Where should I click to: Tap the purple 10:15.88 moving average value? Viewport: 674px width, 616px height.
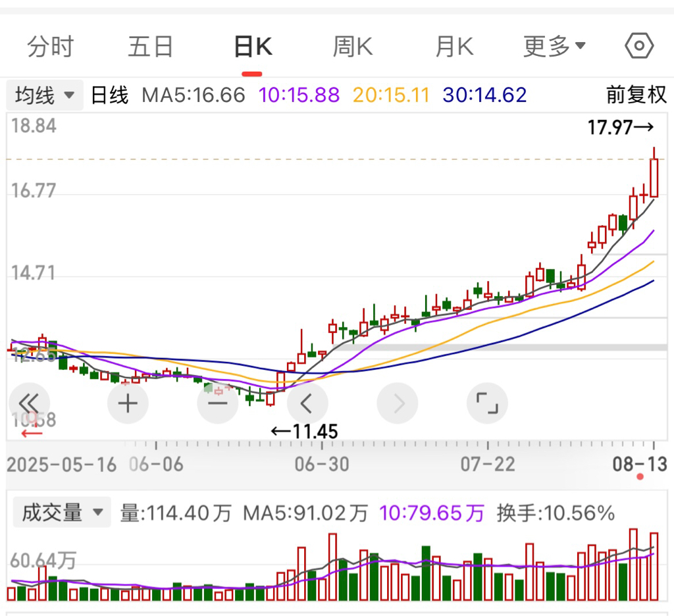pyautogui.click(x=299, y=95)
